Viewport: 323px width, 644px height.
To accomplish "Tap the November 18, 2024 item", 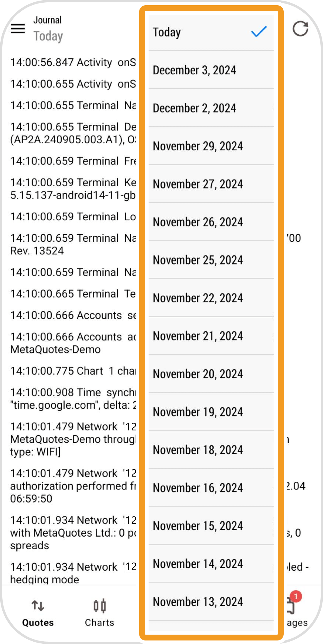I will [x=198, y=450].
